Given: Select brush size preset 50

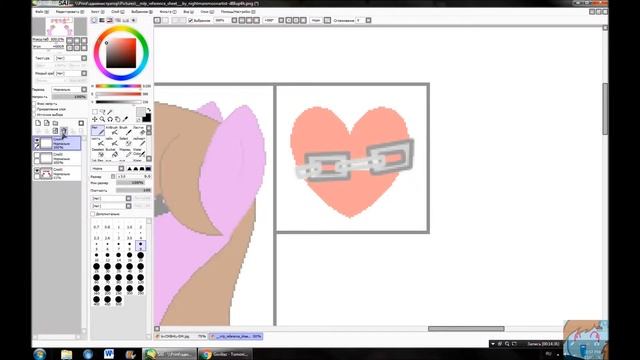Looking at the screenshot, I should [140, 268].
